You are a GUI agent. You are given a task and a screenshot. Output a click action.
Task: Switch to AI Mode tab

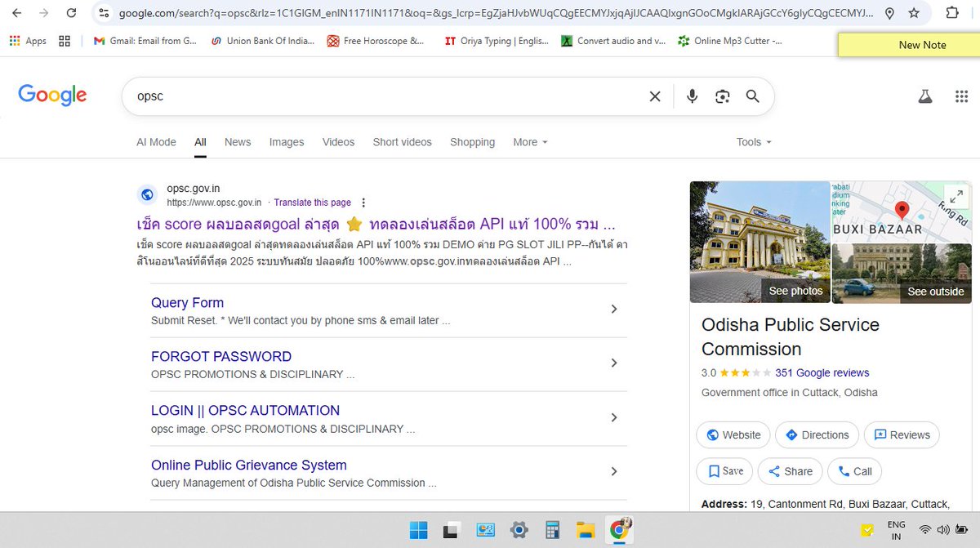[x=156, y=142]
